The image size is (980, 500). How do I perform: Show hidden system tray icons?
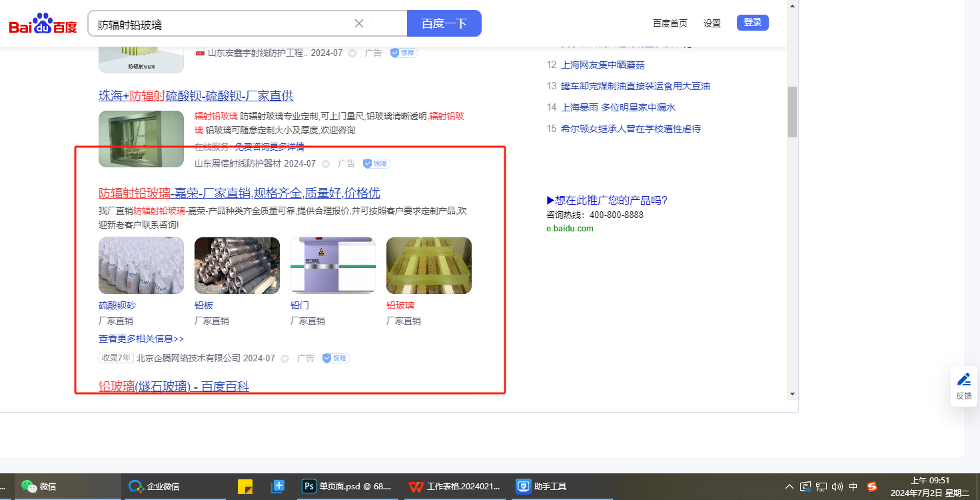pos(789,487)
